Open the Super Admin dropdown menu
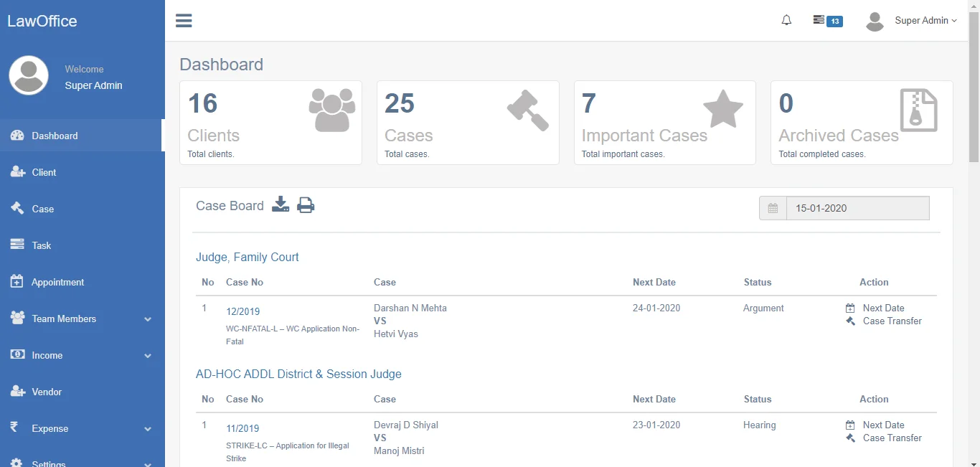Screen dimensions: 980x467 [x=925, y=21]
